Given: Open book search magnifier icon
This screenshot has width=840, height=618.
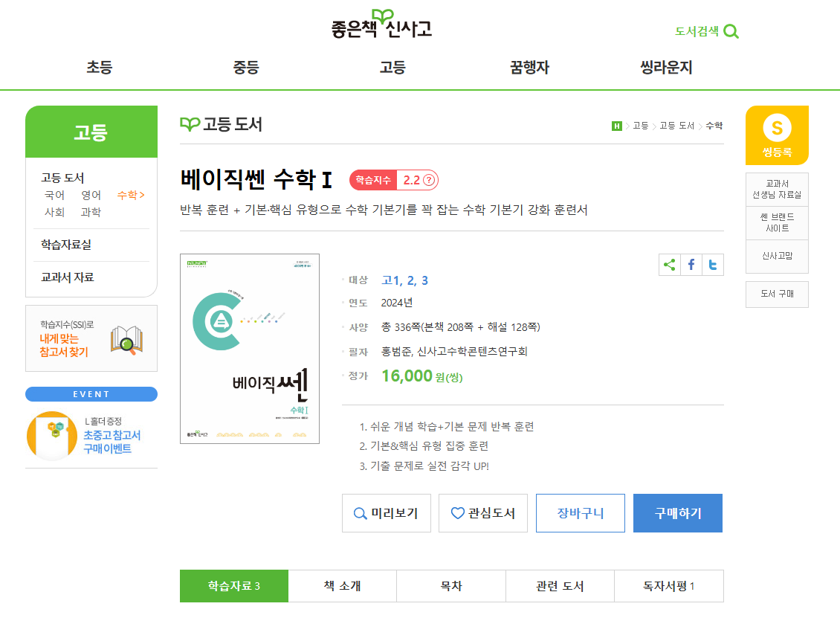Looking at the screenshot, I should pos(731,32).
